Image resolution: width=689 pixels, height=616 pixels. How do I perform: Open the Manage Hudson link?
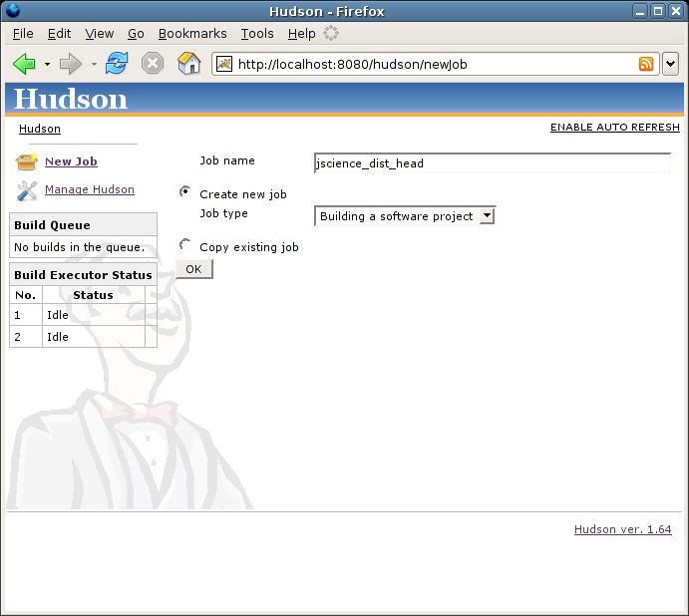click(90, 189)
